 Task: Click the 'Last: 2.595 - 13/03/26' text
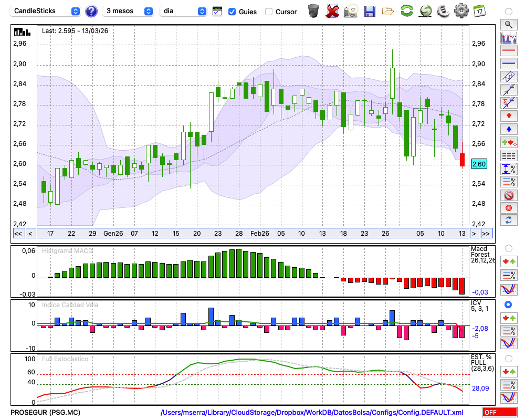point(75,31)
